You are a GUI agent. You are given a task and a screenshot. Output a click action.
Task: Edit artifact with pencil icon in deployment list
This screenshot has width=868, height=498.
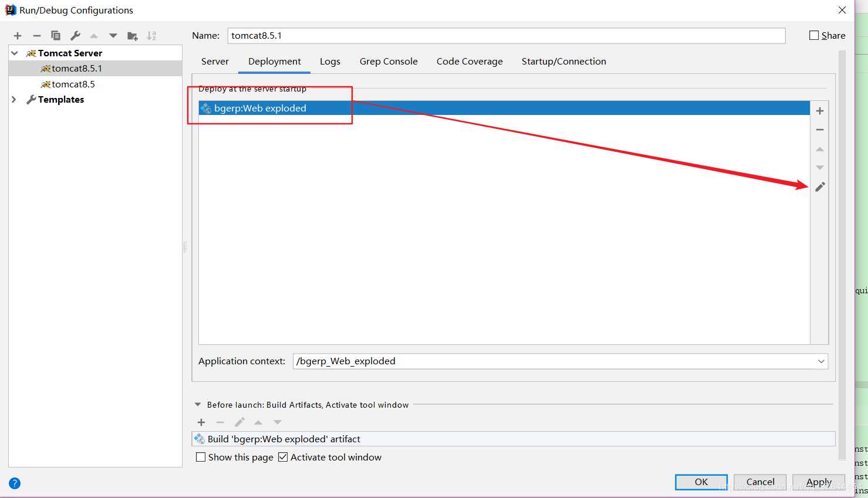coord(820,187)
